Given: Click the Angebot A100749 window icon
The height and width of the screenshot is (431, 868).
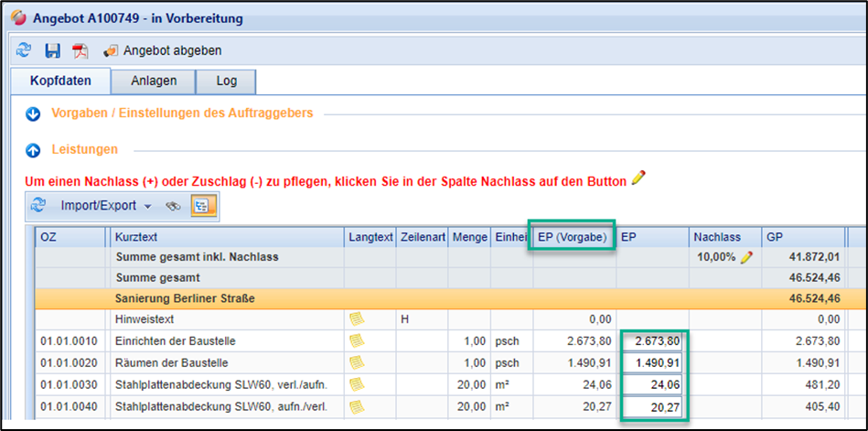Looking at the screenshot, I should pos(18,18).
